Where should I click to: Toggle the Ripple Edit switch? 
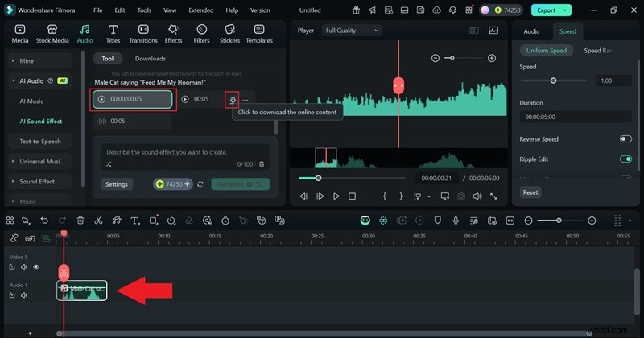click(625, 159)
